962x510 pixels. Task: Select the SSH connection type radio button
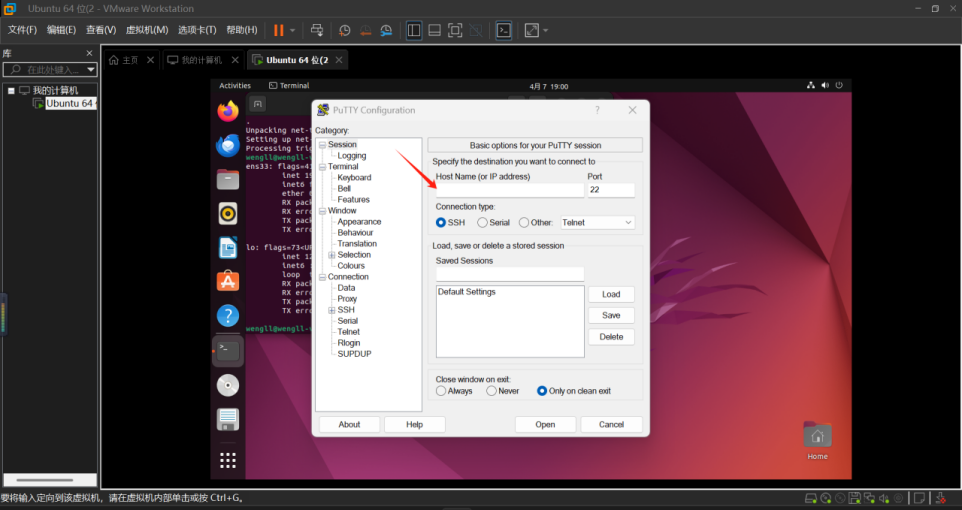[x=441, y=223]
